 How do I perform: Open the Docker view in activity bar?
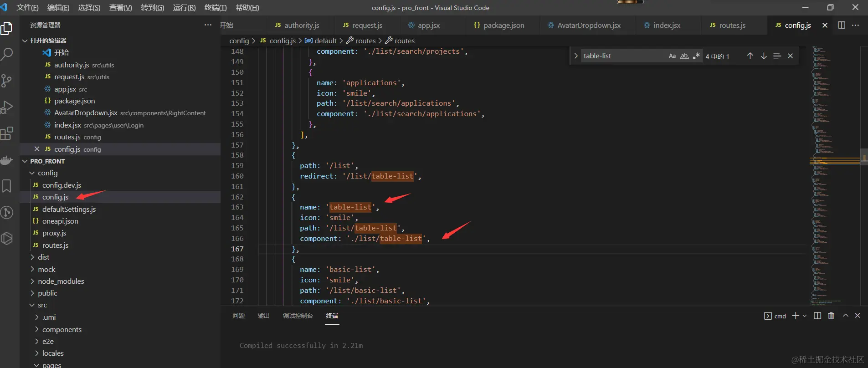pyautogui.click(x=7, y=160)
